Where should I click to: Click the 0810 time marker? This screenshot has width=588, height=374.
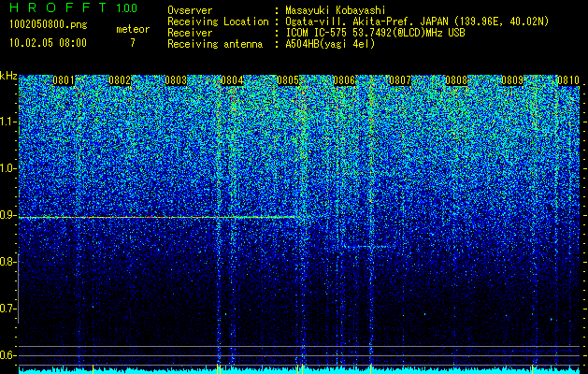coord(568,80)
